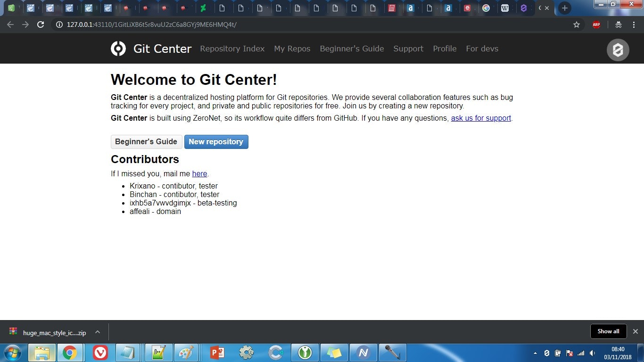The height and width of the screenshot is (362, 644).
Task: Open the Action Center flag icon
Action: coord(570,353)
